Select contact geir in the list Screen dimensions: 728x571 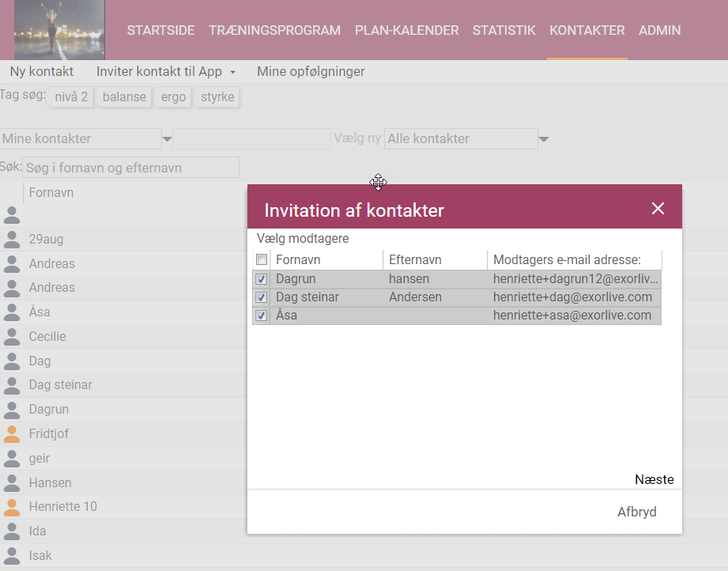[39, 458]
